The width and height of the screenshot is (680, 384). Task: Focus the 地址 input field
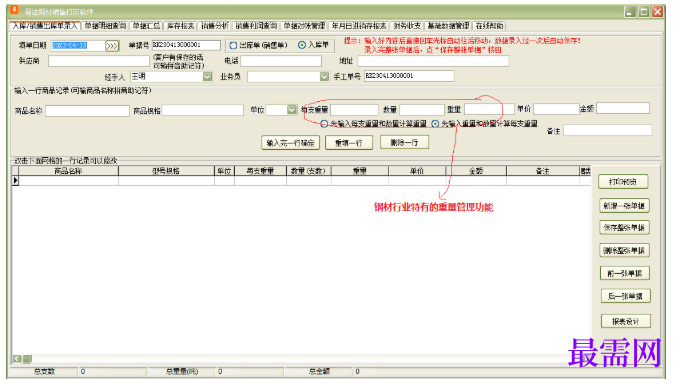[433, 61]
